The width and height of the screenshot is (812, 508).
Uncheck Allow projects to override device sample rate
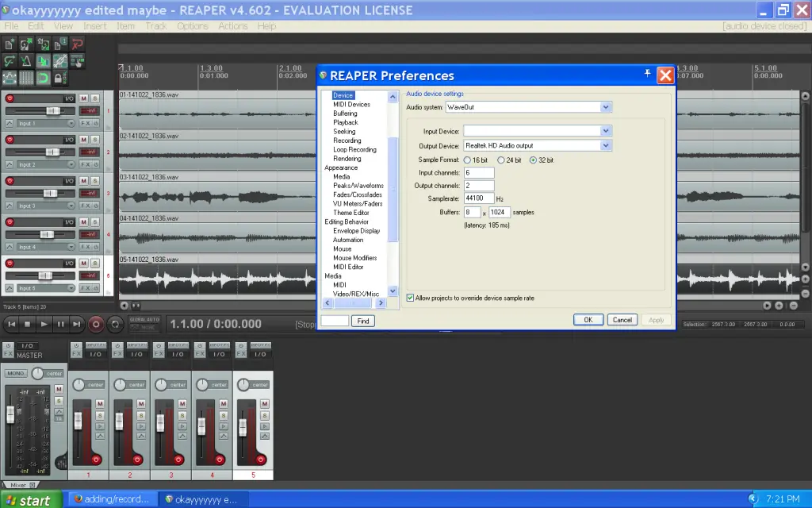click(x=410, y=298)
